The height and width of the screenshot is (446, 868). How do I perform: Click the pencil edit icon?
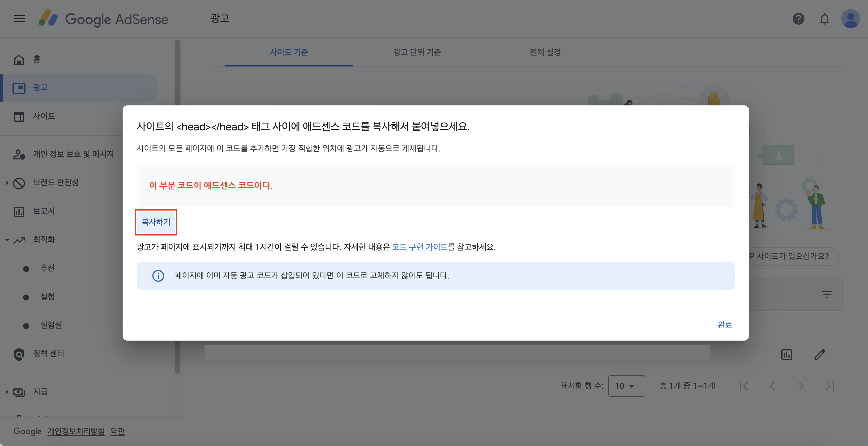pyautogui.click(x=820, y=354)
